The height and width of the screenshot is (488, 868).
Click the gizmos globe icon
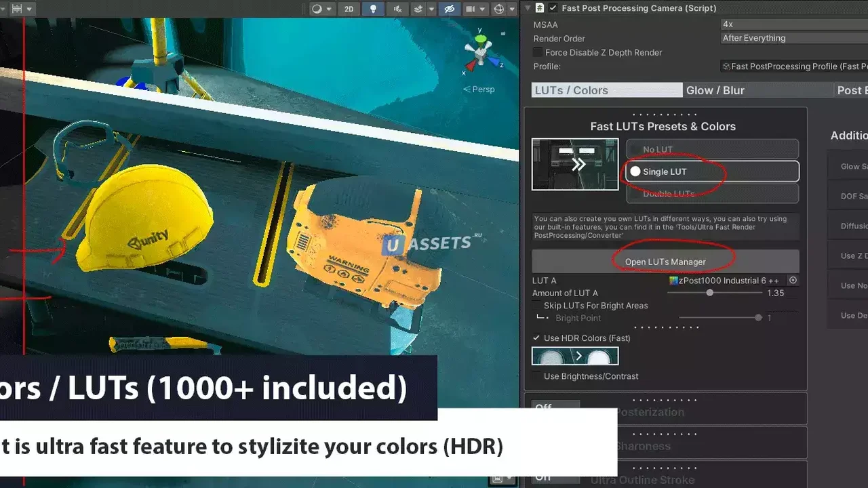tap(500, 9)
